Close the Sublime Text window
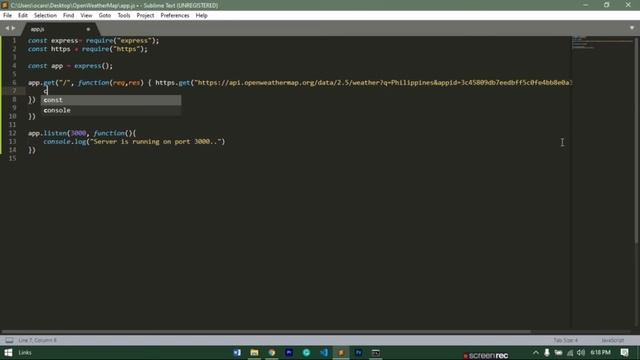This screenshot has height=360, width=640. [x=628, y=5]
